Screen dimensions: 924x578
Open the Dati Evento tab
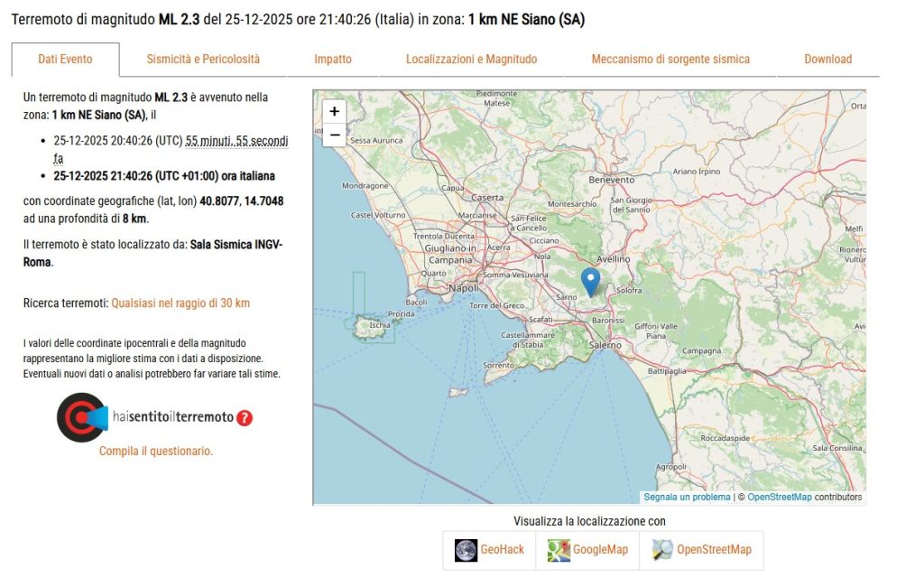pos(65,60)
